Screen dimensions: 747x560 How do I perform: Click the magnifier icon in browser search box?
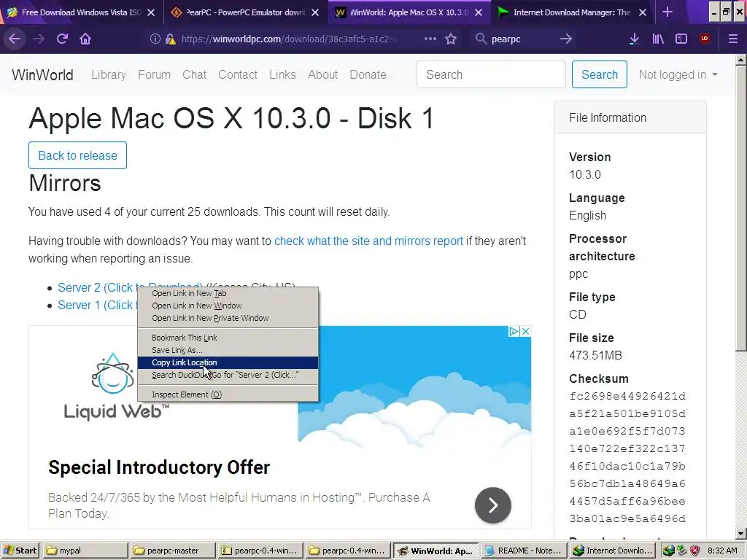point(481,39)
